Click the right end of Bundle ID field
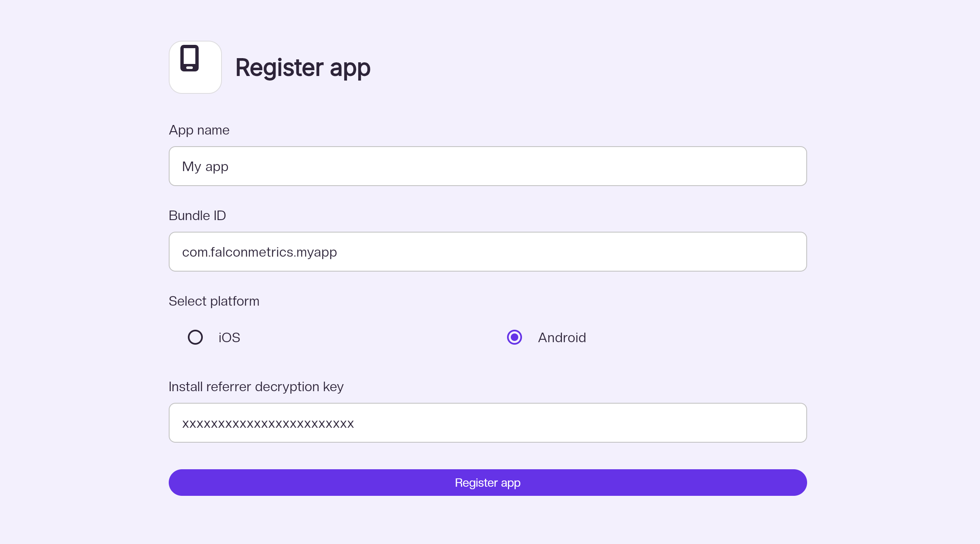 790,252
